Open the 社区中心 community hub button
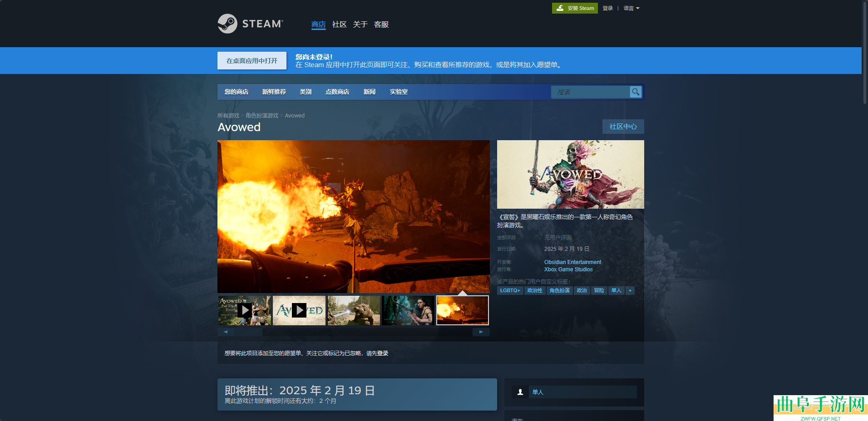 (x=623, y=127)
